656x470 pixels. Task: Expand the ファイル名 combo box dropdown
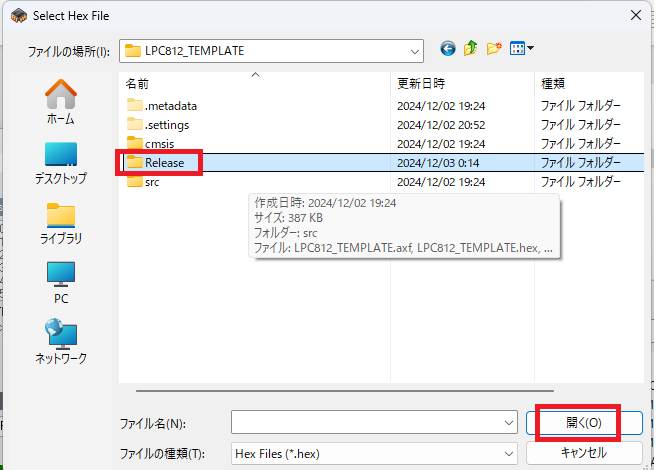click(506, 423)
